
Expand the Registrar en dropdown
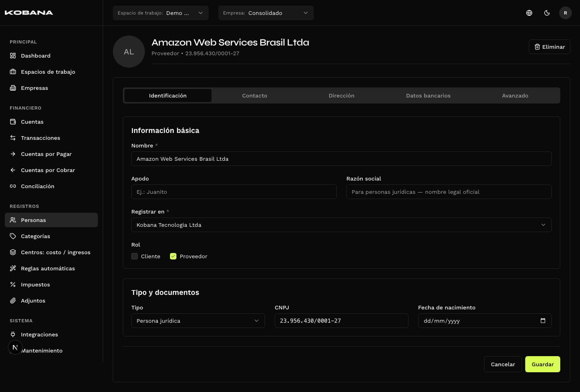coord(342,225)
